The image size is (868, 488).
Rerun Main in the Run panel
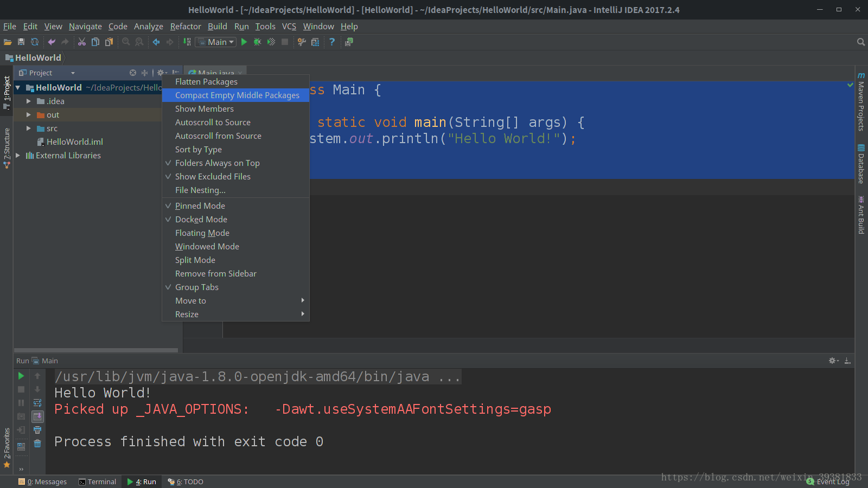(x=21, y=376)
